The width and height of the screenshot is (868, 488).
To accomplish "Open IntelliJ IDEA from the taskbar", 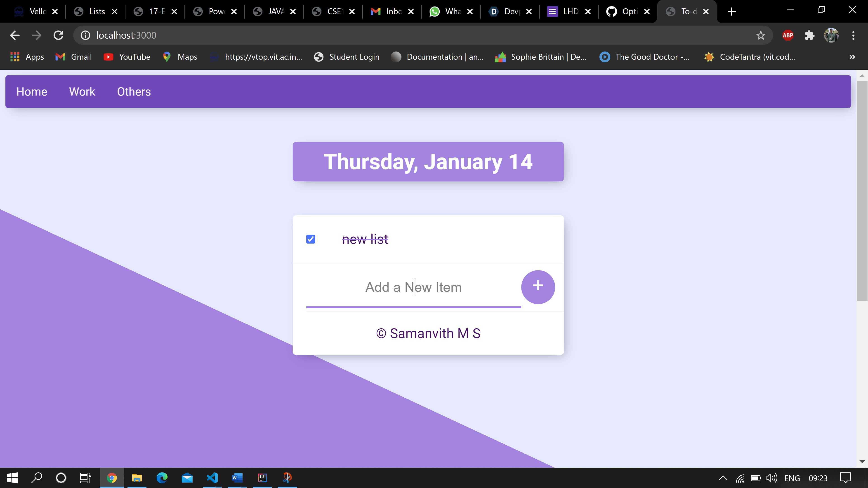I will click(262, 478).
